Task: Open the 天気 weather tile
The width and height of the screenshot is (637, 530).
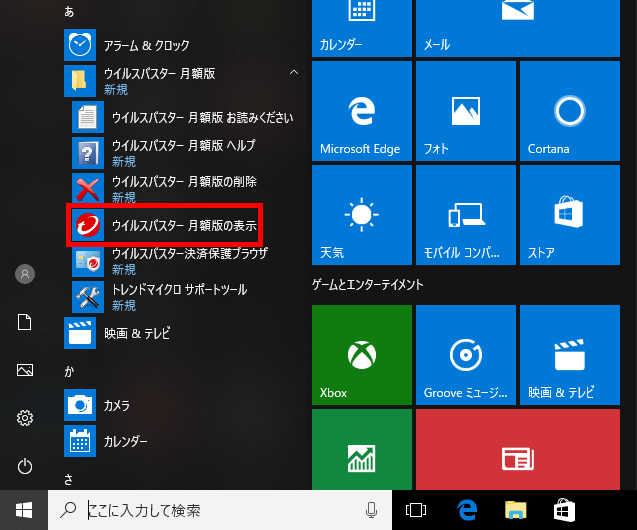Action: [360, 215]
